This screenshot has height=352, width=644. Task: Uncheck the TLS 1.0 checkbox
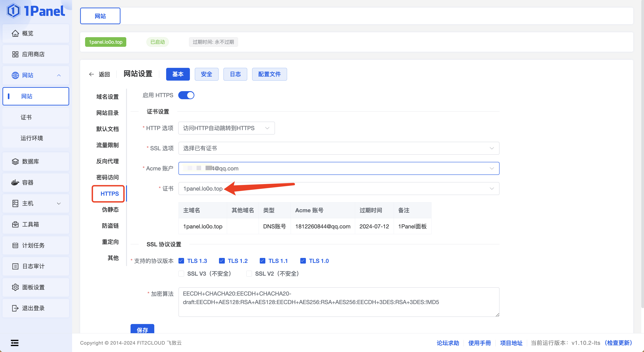(x=303, y=261)
